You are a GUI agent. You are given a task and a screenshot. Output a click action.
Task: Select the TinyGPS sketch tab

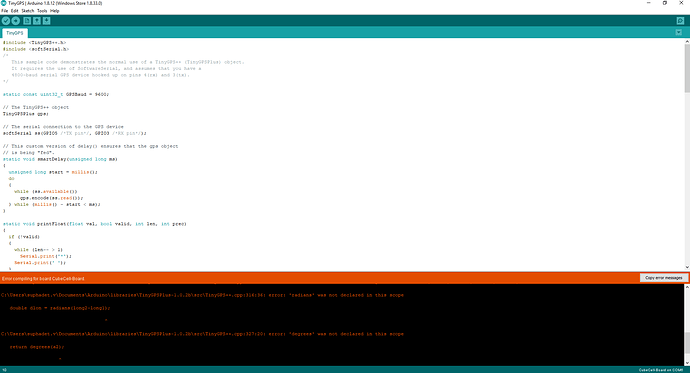point(15,33)
